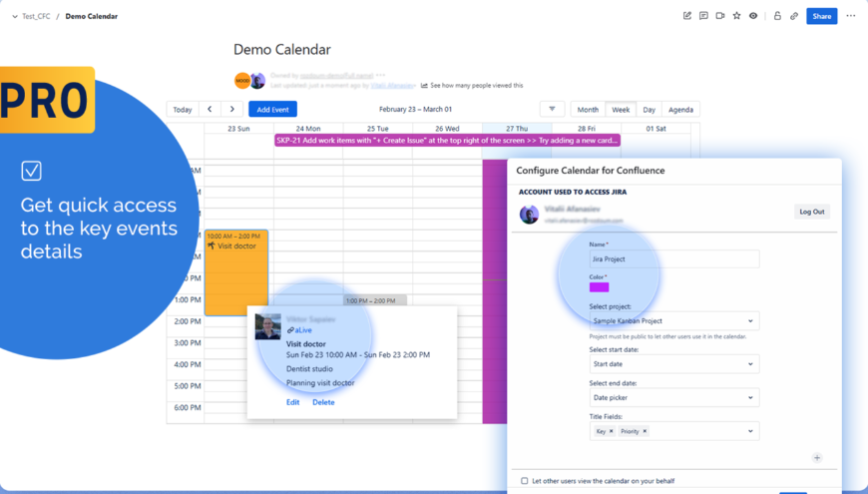Expand the Test_CFC breadcrumb chevron

15,17
